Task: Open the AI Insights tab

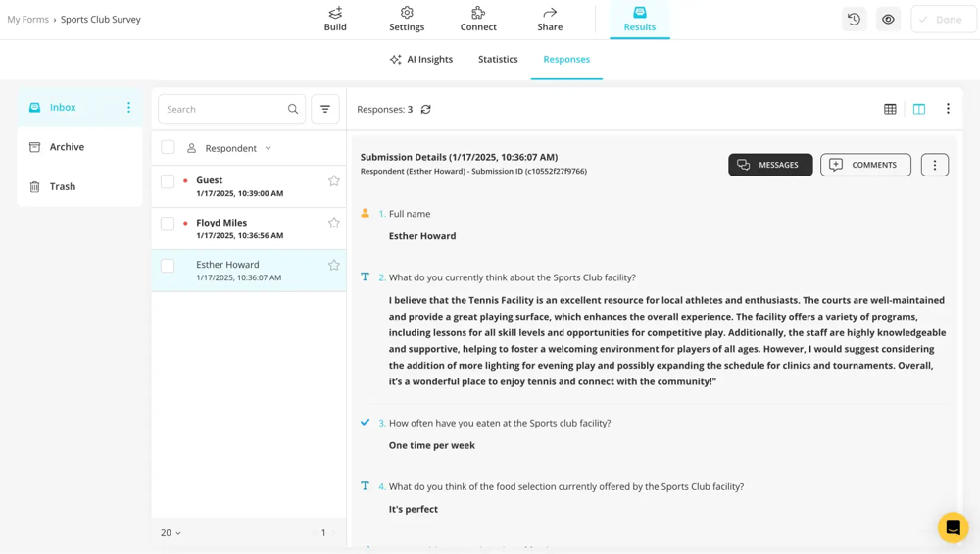Action: [x=421, y=59]
